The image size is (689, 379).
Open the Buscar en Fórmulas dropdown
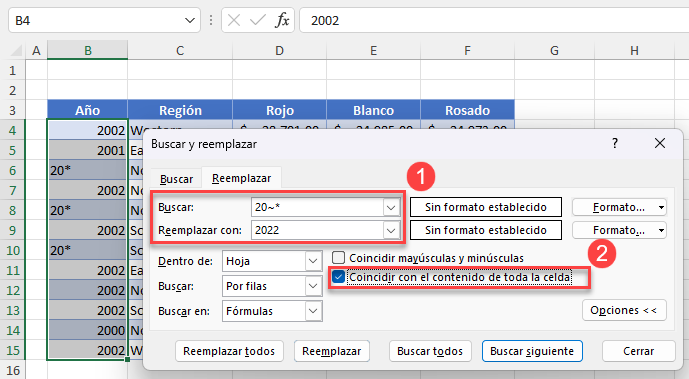[x=313, y=311]
